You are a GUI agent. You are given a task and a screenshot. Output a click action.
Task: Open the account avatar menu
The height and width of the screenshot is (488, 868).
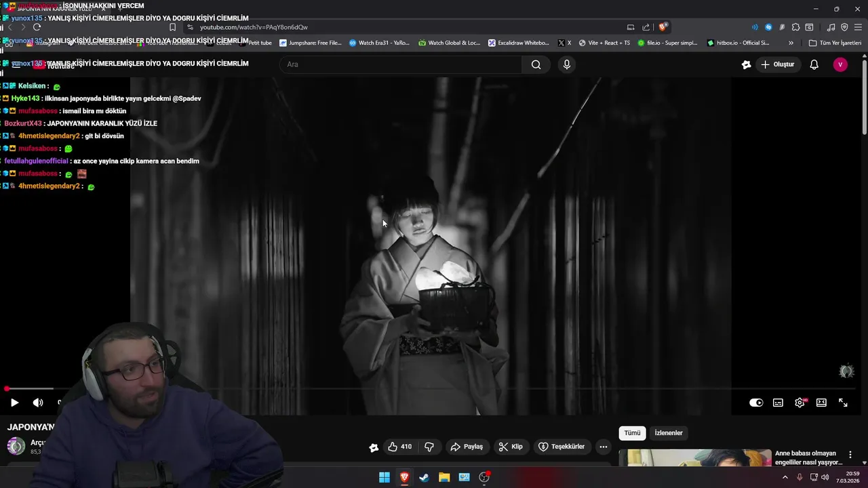coord(840,64)
